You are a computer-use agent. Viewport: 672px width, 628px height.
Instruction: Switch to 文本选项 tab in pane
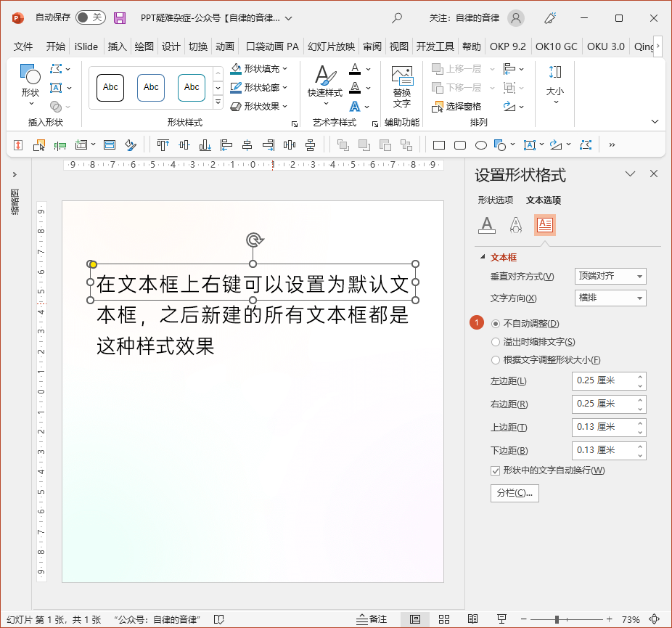point(544,200)
